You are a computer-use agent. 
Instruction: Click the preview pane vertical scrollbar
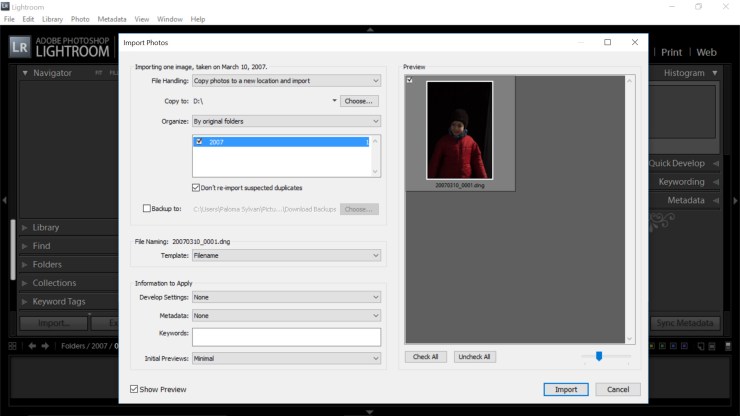tap(630, 210)
